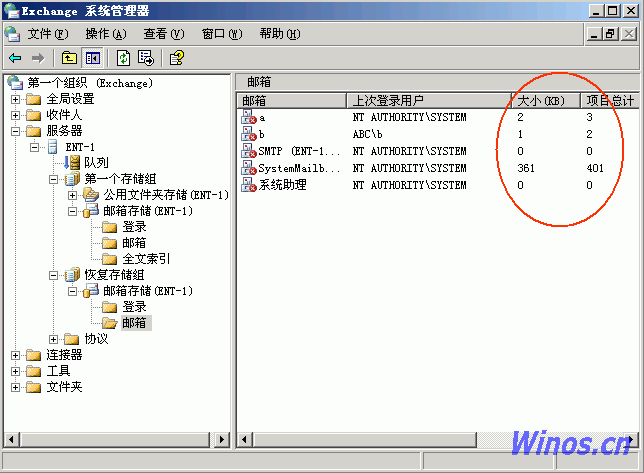Select the 全文索引 folder in tree
This screenshot has width=644, height=473.
click(x=146, y=259)
